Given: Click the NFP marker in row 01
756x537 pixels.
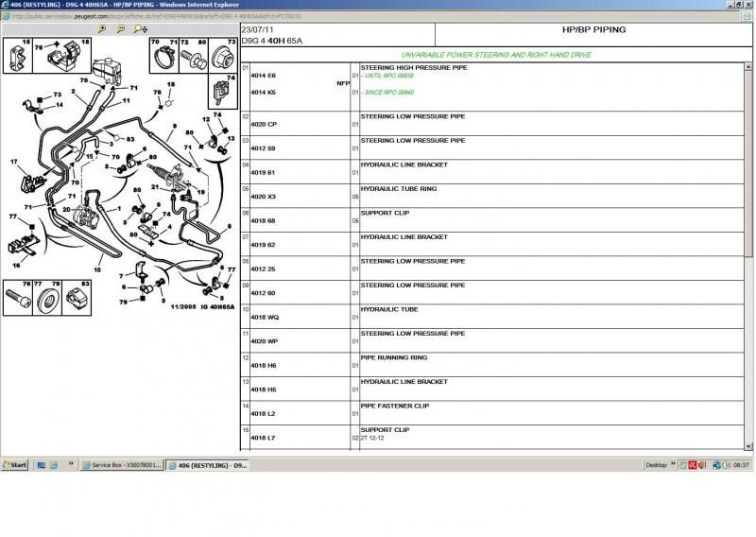Looking at the screenshot, I should pos(343,83).
